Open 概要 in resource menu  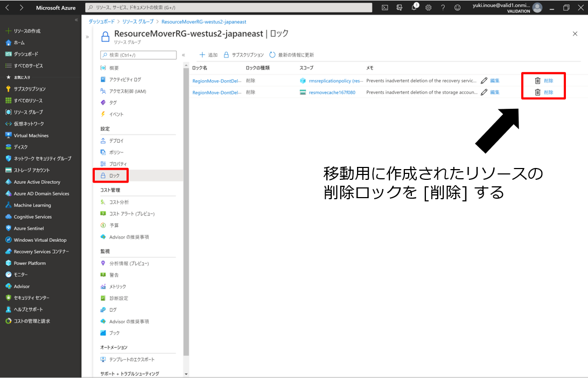click(x=109, y=68)
